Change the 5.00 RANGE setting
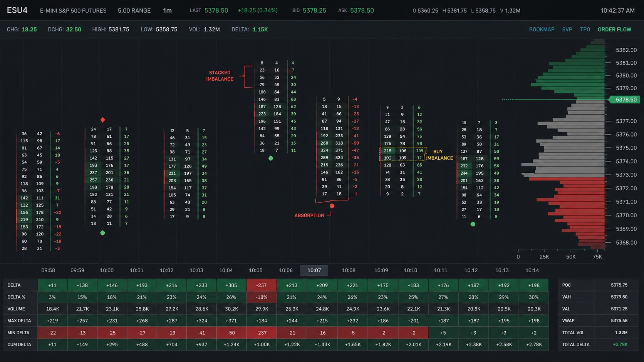This screenshot has height=362, width=644. (x=134, y=11)
